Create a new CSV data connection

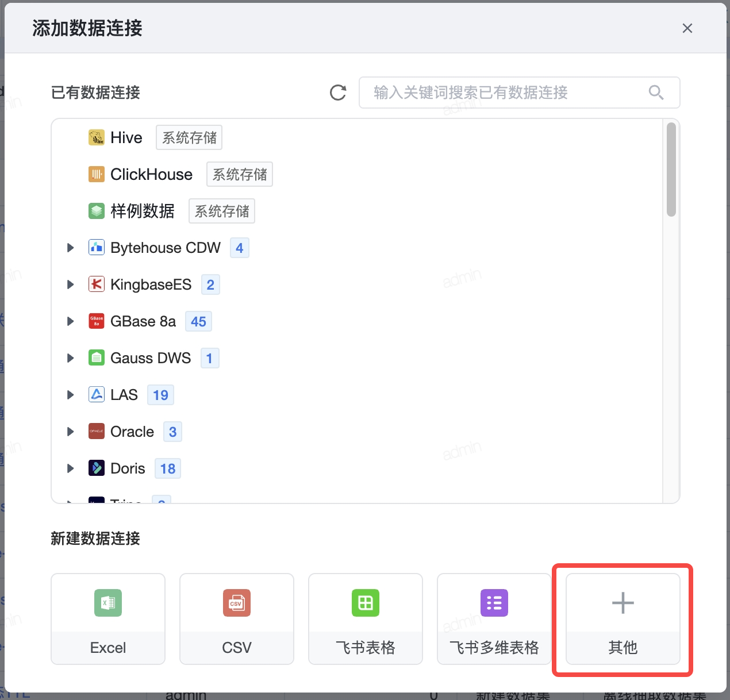pos(237,619)
